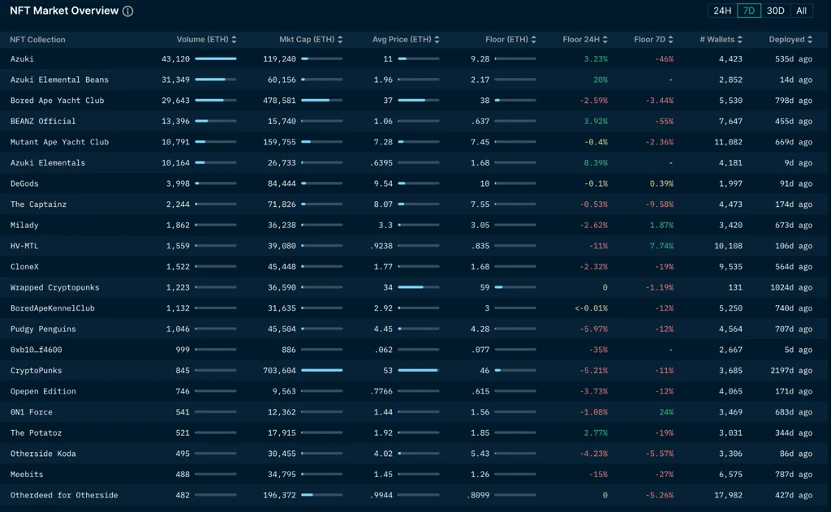The image size is (832, 512).
Task: Select the 7D timeframe tab
Action: coord(748,11)
